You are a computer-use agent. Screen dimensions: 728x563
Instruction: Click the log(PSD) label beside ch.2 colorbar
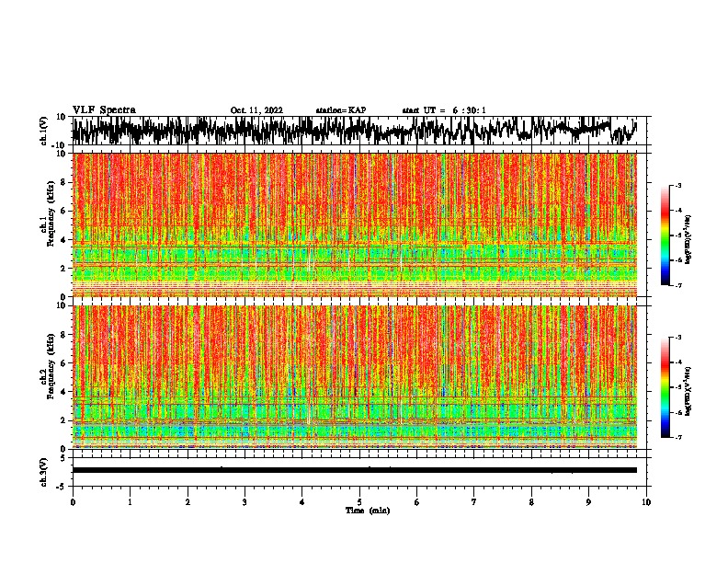point(688,391)
